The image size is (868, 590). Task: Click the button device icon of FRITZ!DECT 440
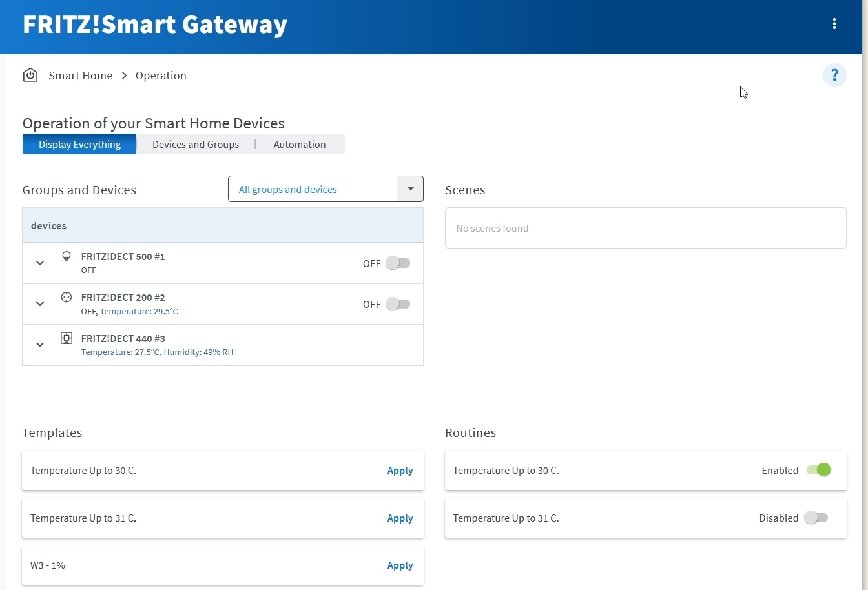tap(66, 338)
